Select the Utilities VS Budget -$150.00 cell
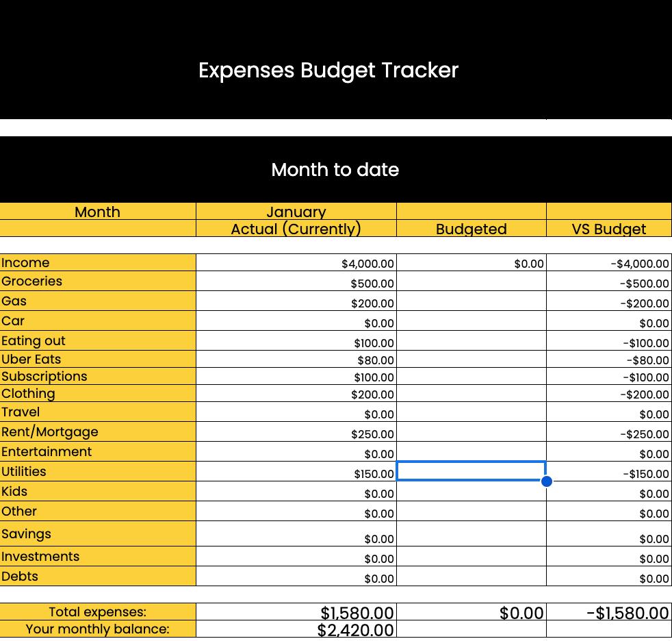 click(x=609, y=471)
